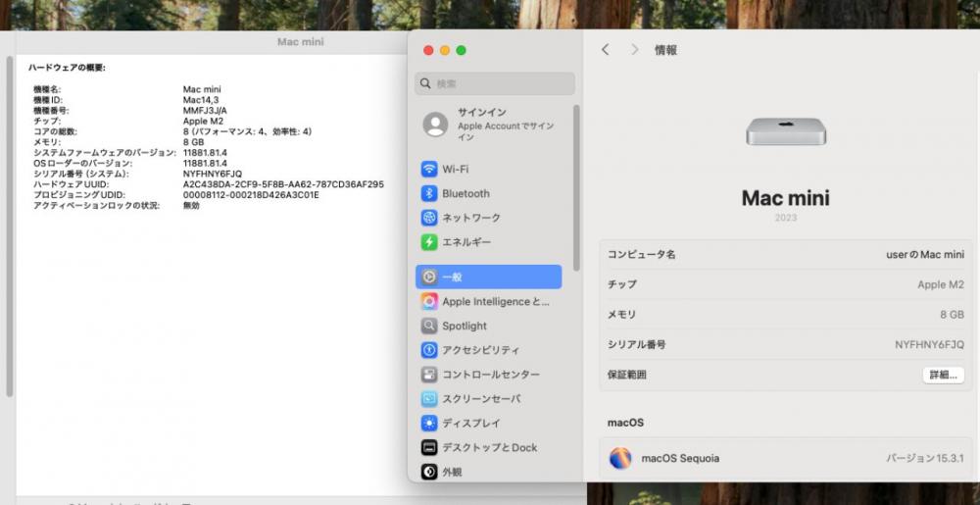Open the エネルギー energy icon

[x=429, y=242]
